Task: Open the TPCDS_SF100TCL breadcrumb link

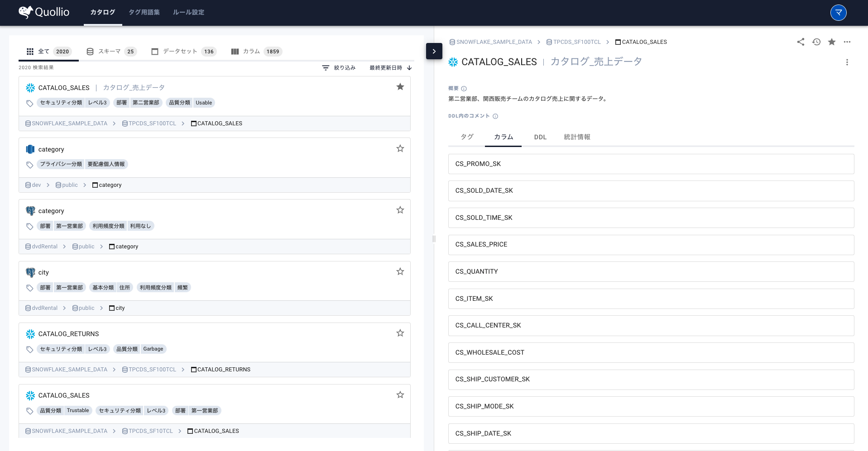Action: pos(577,42)
